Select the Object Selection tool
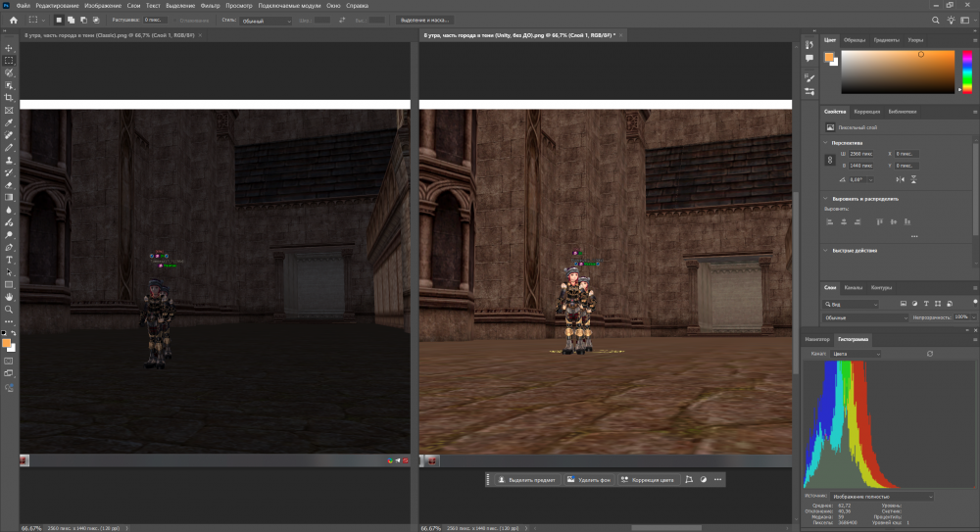 tap(9, 85)
